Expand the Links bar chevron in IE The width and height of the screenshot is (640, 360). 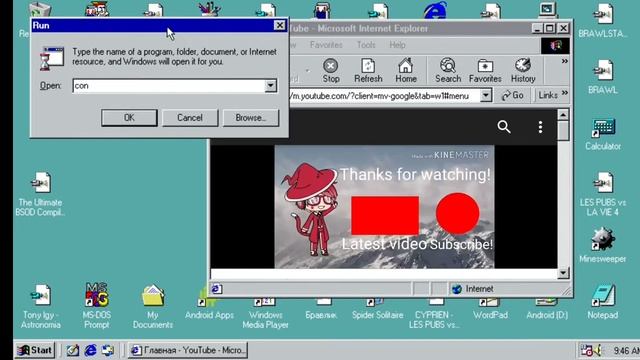[564, 93]
